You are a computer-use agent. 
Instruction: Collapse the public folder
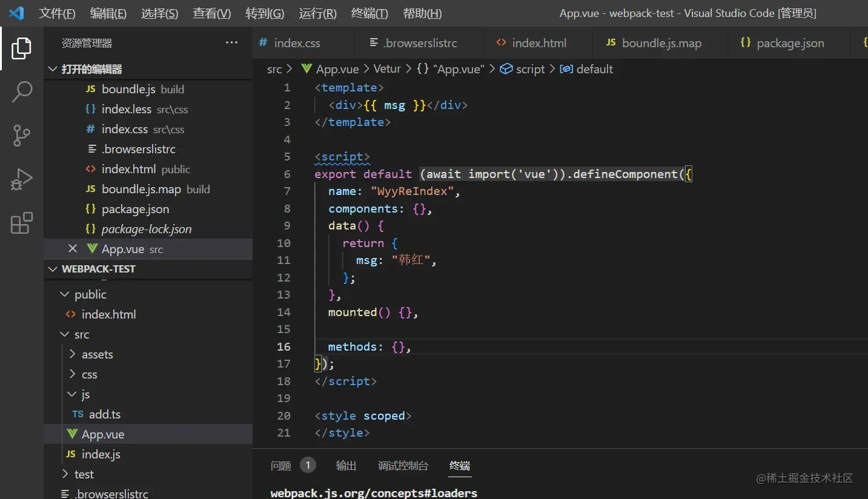click(65, 294)
